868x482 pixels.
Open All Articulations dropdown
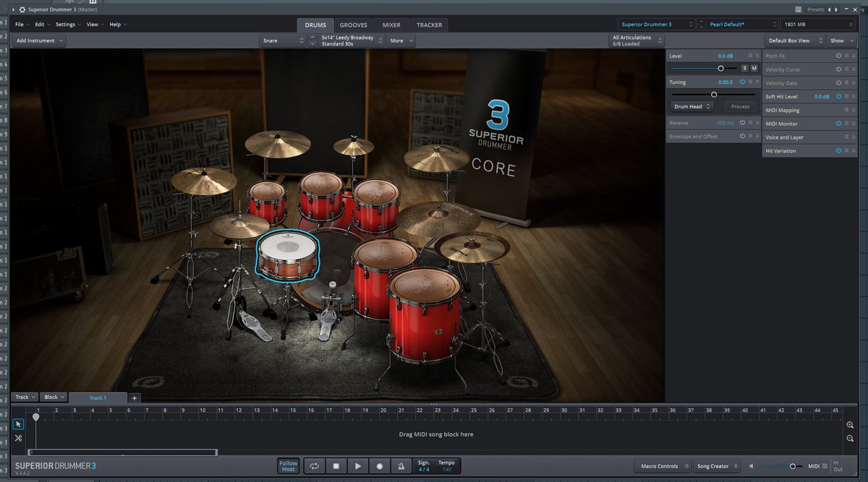[x=637, y=40]
